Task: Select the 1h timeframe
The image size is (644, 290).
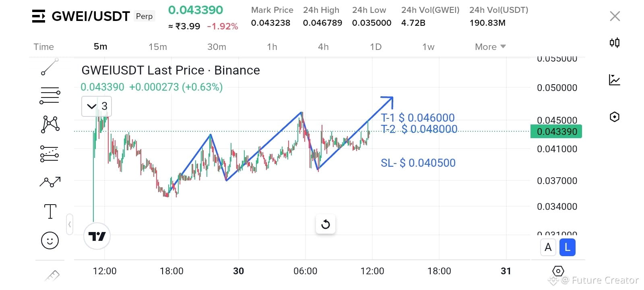Action: 272,47
